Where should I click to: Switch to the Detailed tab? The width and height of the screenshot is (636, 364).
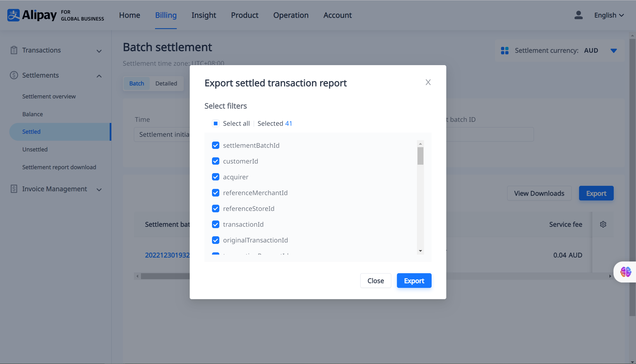pos(166,83)
